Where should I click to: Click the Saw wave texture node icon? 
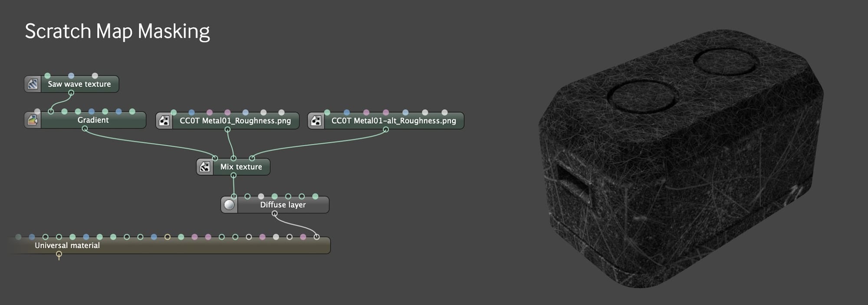point(33,84)
